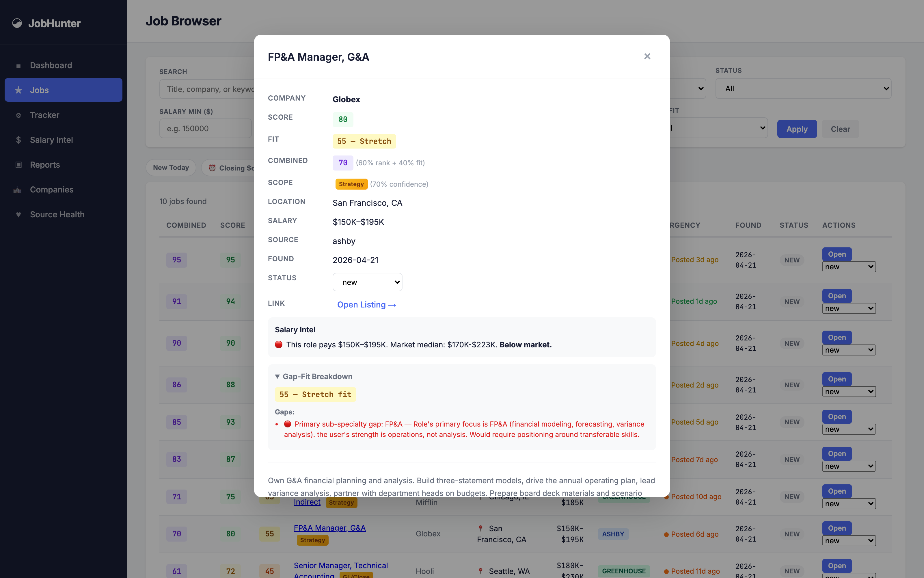The image size is (924, 578).
Task: Click the JobHunter logo icon
Action: pyautogui.click(x=17, y=23)
